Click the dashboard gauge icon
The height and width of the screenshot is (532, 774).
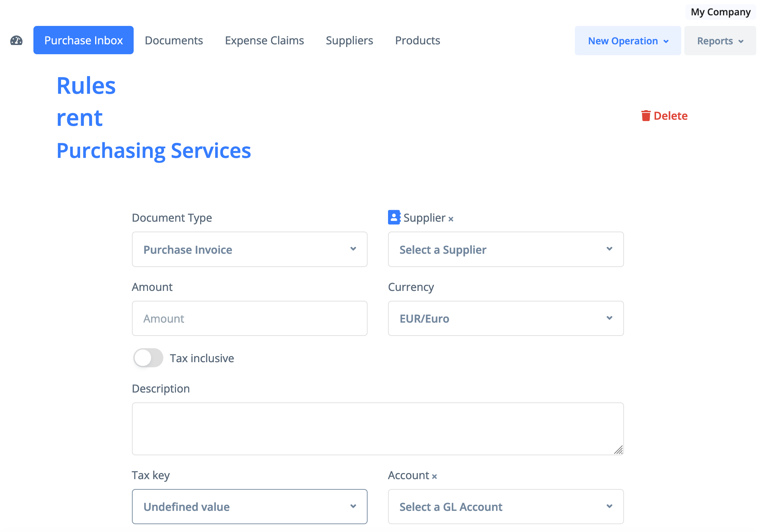click(16, 41)
